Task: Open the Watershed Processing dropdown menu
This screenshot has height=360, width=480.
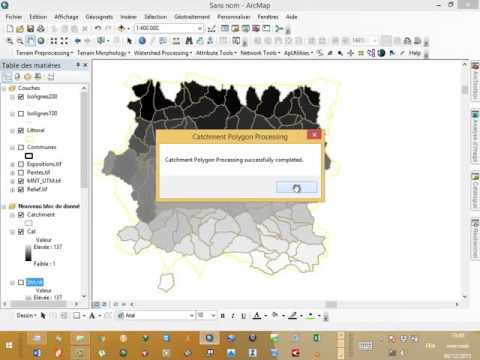Action: [x=163, y=53]
